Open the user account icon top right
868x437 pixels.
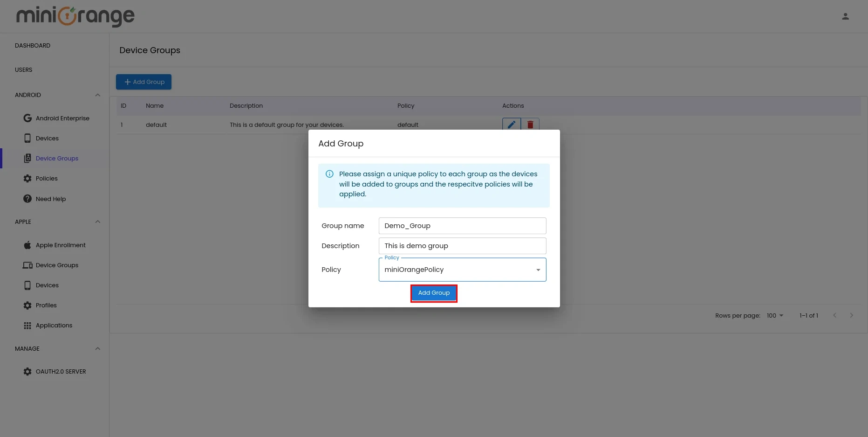point(845,16)
